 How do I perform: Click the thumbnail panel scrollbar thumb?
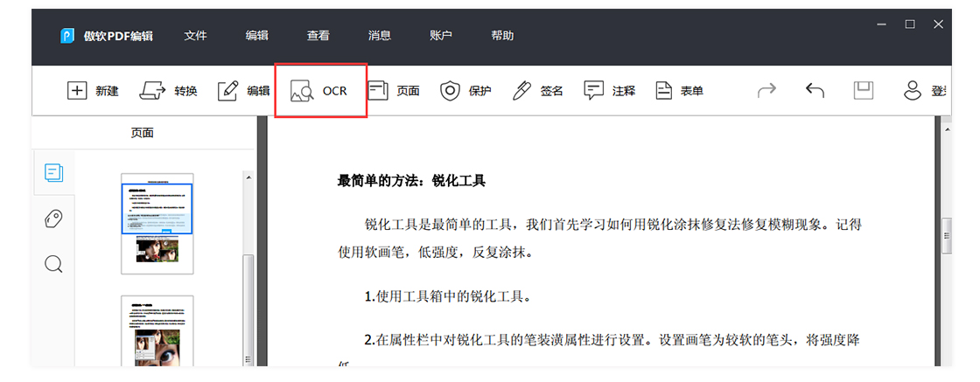[x=248, y=309]
